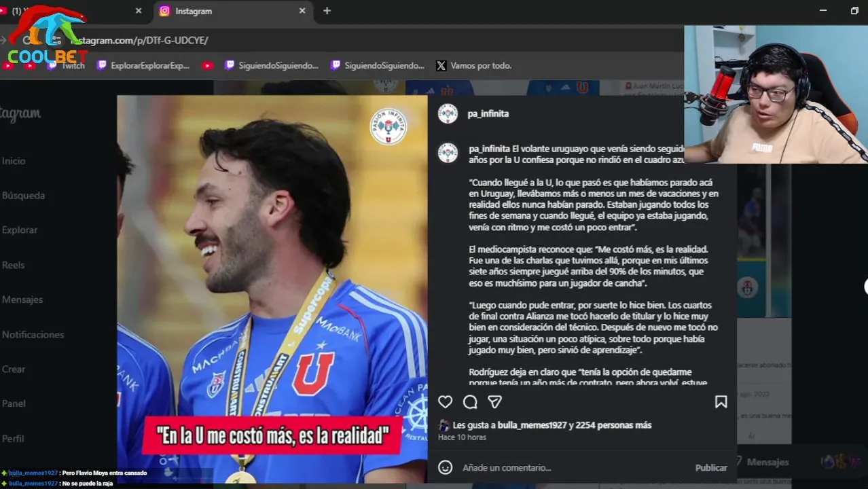View the 2254 personas más likes list
This screenshot has width=868, height=489.
615,425
